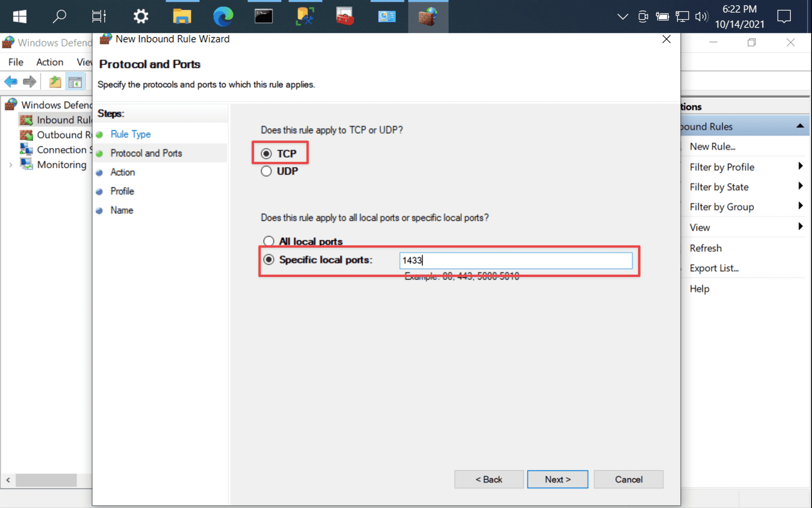Click the Forward arrow toolbar icon
The width and height of the screenshot is (812, 508).
pos(30,82)
